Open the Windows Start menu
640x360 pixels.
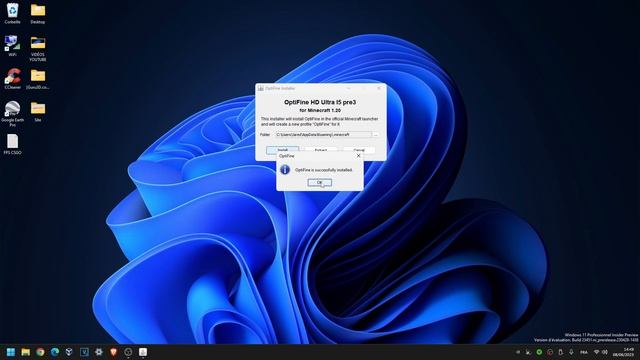pyautogui.click(x=11, y=352)
